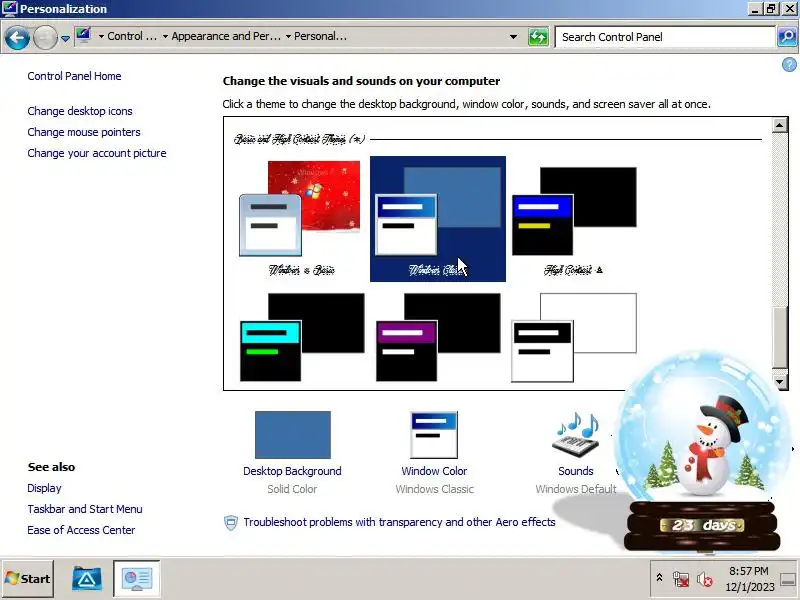The image size is (800, 600).
Task: Open Change desktop icons link
Action: (80, 111)
